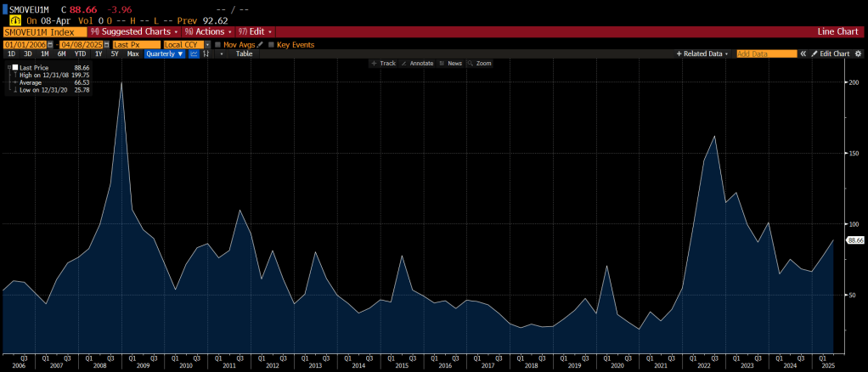The width and height of the screenshot is (868, 372).
Task: Activate the Annotate tool
Action: coord(417,63)
